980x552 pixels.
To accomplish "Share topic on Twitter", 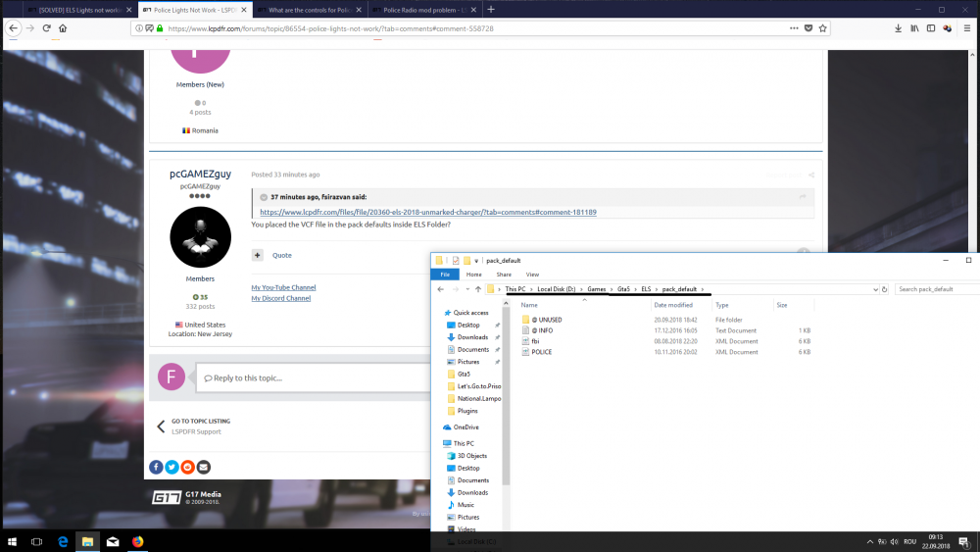I will coord(171,467).
